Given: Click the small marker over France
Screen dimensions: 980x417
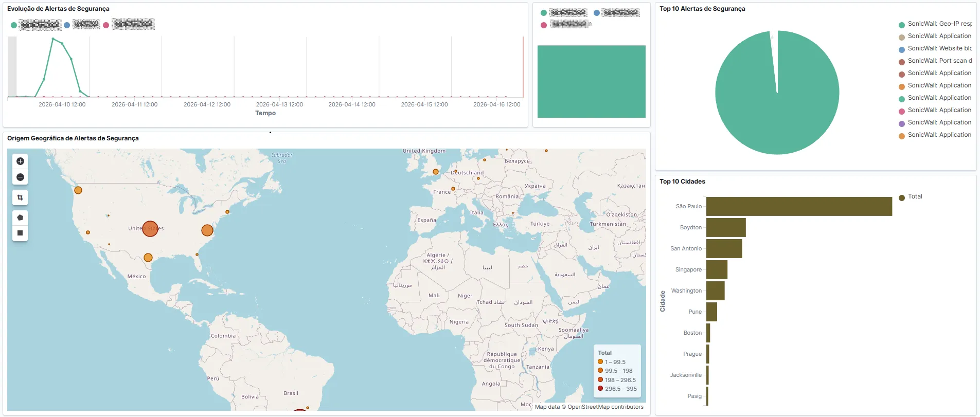Looking at the screenshot, I should [453, 189].
